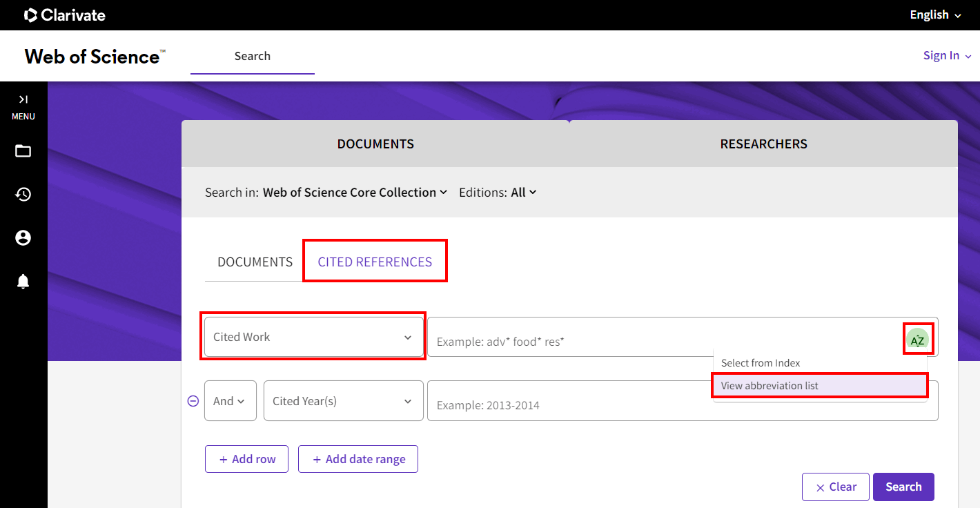Open the Cited Work field dropdown
Viewport: 980px width, 508px height.
coord(314,337)
